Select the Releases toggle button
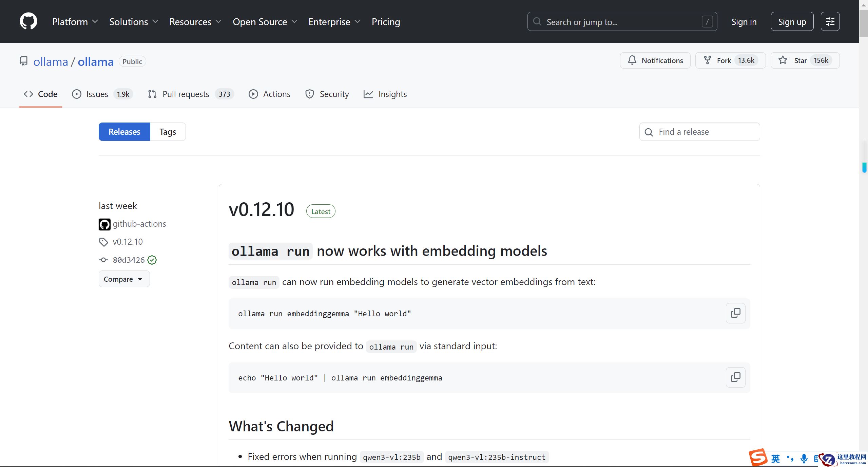 pyautogui.click(x=124, y=132)
